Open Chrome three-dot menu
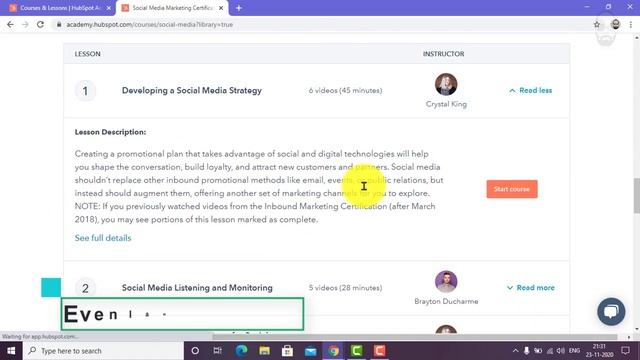This screenshot has width=640, height=360. pos(631,24)
